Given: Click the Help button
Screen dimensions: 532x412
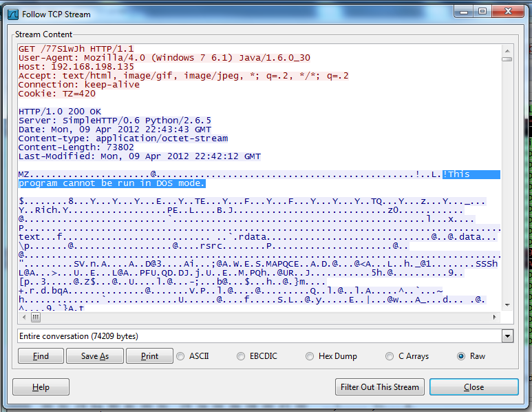Looking at the screenshot, I should 41,387.
